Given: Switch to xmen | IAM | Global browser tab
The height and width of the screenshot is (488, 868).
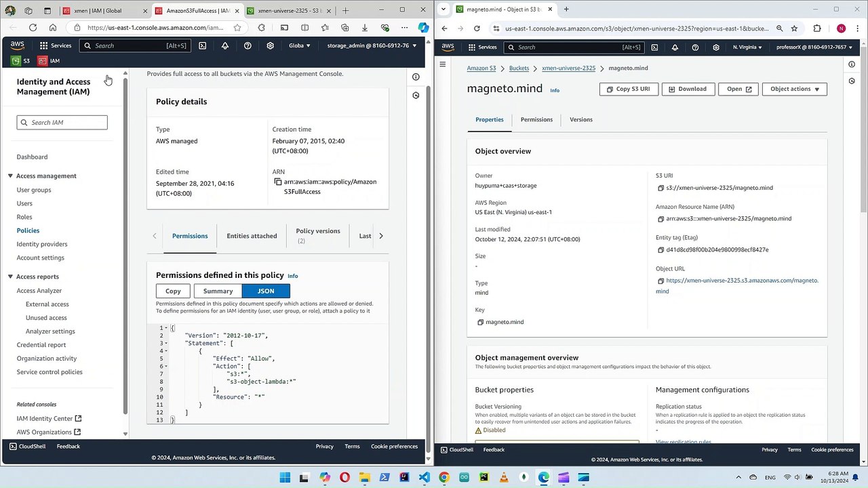Looking at the screenshot, I should 104,11.
